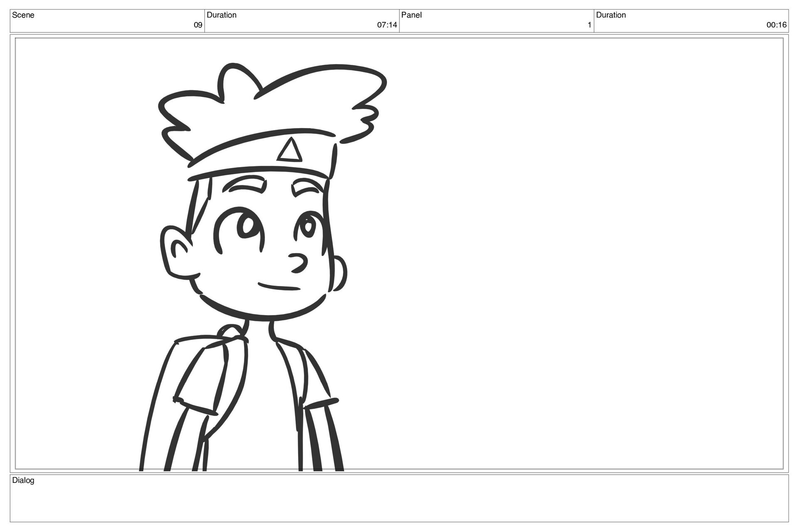Viewport: 798px width, 532px height.
Task: Select the panel duration value 00:16
Action: (776, 25)
